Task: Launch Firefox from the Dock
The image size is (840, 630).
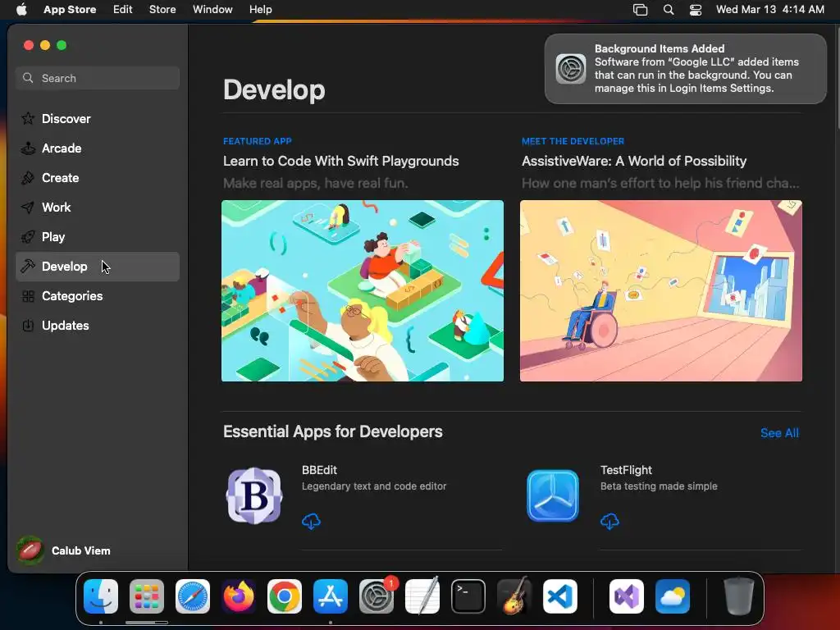Action: (239, 596)
